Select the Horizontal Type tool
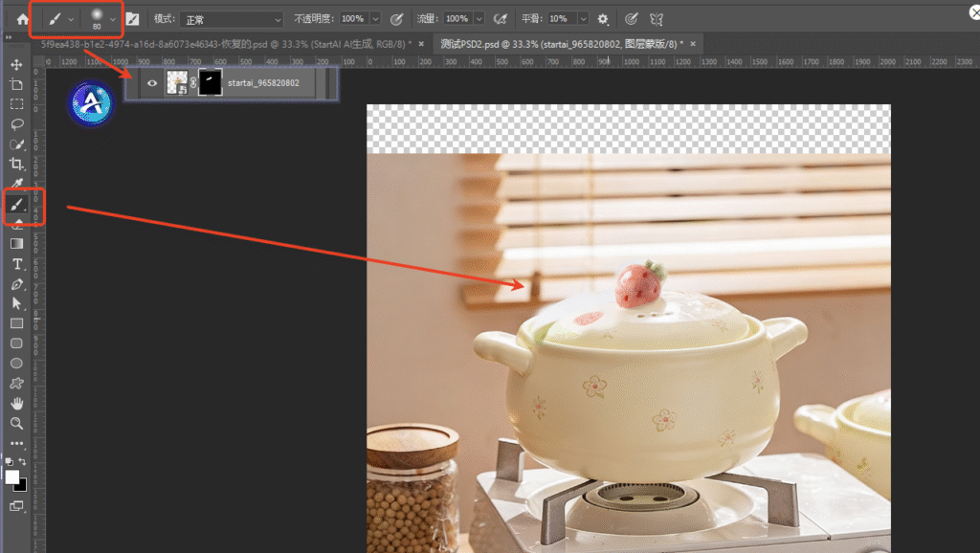This screenshot has height=553, width=980. click(16, 264)
